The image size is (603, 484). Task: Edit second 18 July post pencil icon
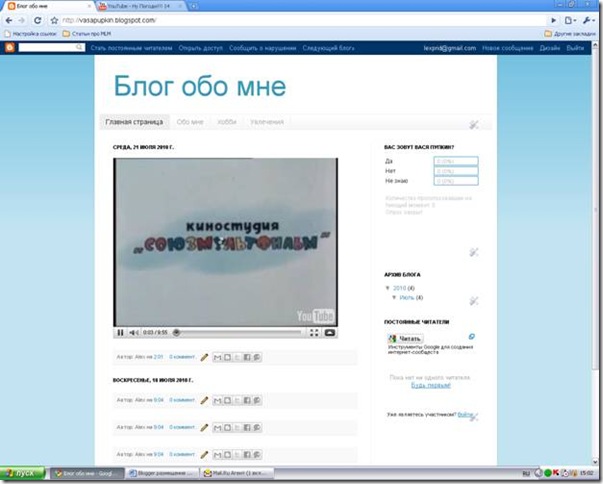[204, 427]
